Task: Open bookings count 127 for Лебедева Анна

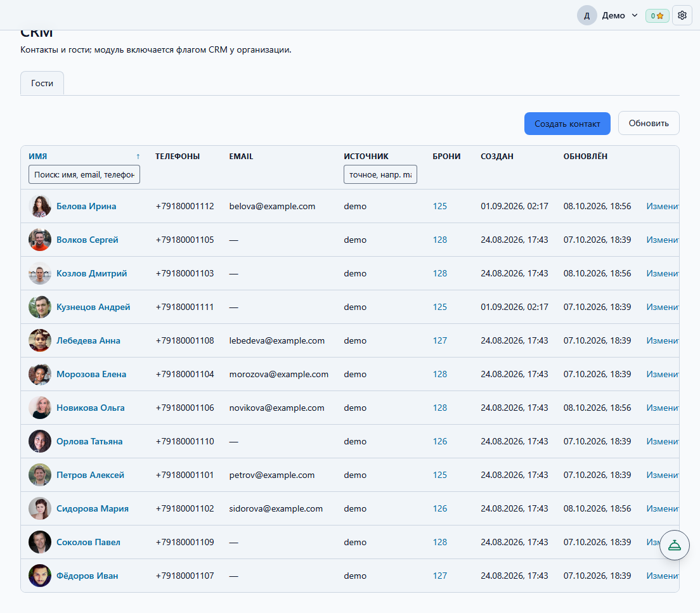Action: pyautogui.click(x=440, y=340)
